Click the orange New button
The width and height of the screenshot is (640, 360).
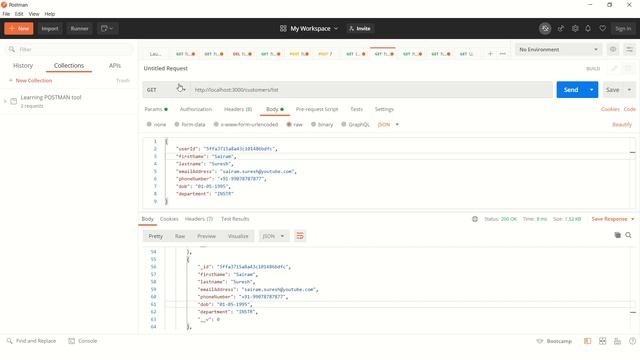(x=19, y=29)
